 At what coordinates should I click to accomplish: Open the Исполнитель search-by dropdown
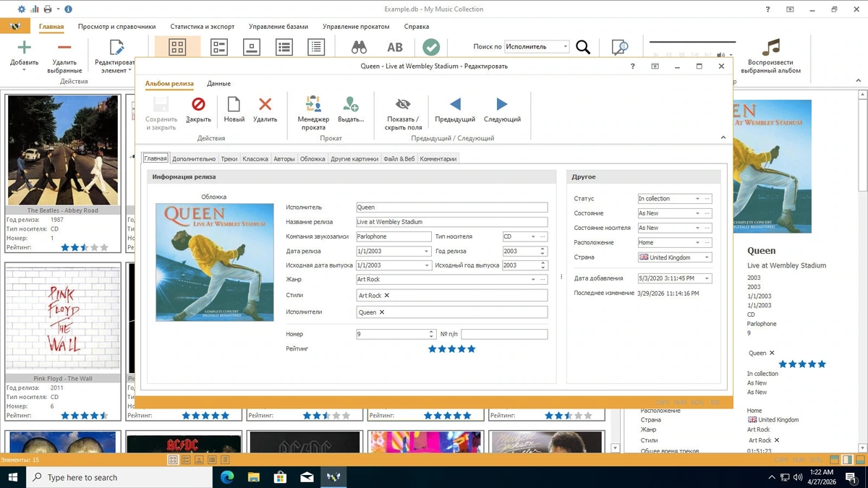(565, 47)
